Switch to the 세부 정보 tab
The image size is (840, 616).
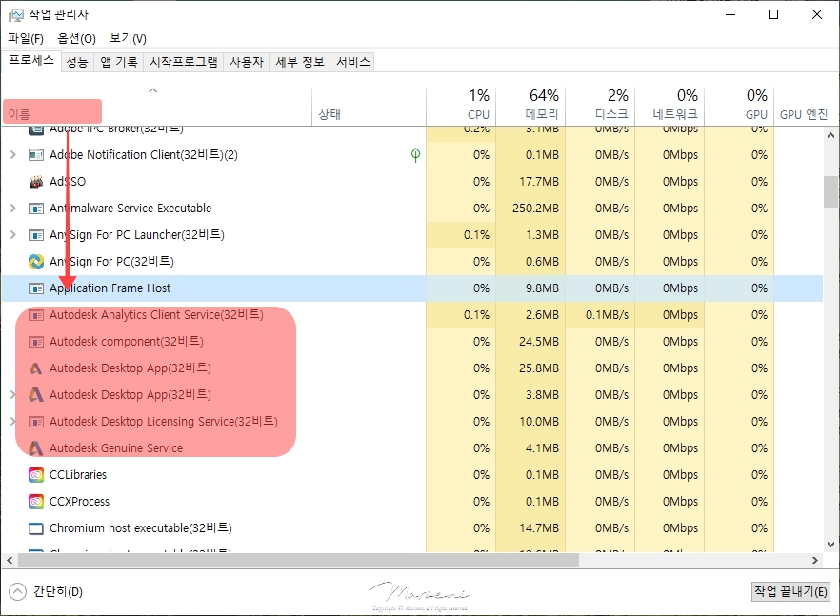(x=299, y=62)
